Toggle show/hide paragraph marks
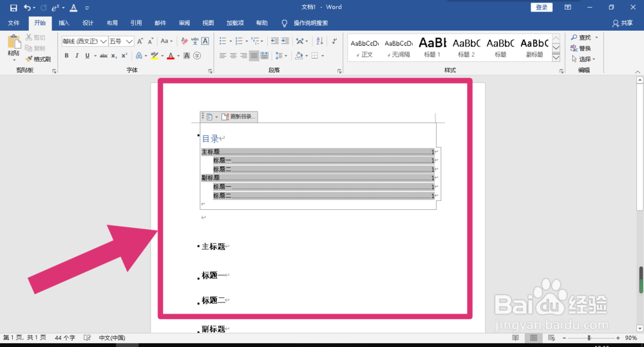 (x=335, y=41)
